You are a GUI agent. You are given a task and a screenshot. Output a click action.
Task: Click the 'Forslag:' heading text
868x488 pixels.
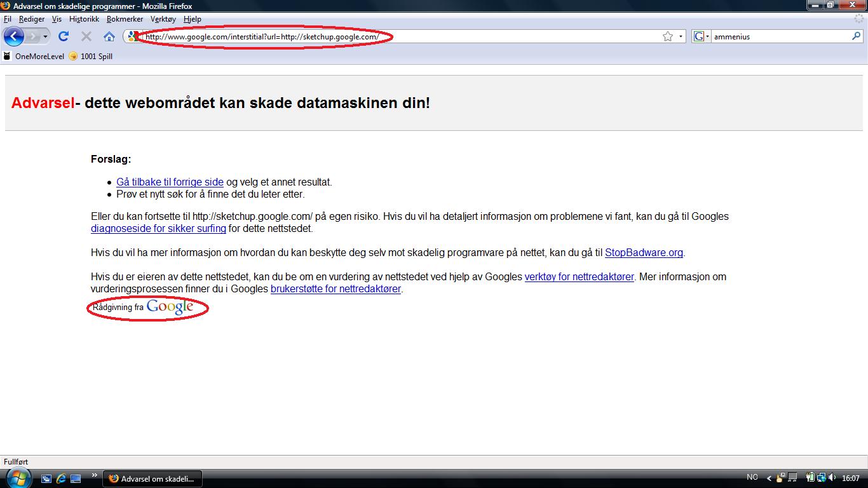[x=111, y=159]
